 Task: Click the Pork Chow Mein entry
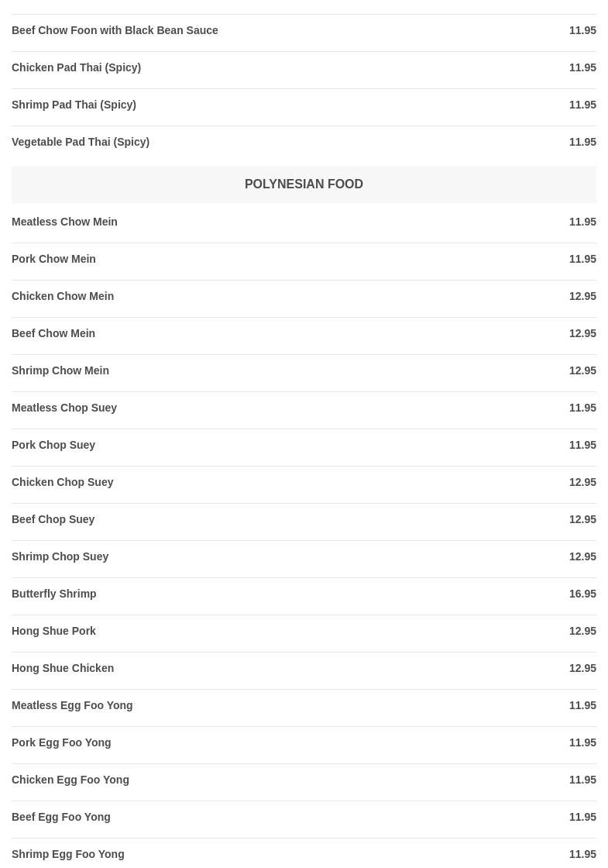53,259
